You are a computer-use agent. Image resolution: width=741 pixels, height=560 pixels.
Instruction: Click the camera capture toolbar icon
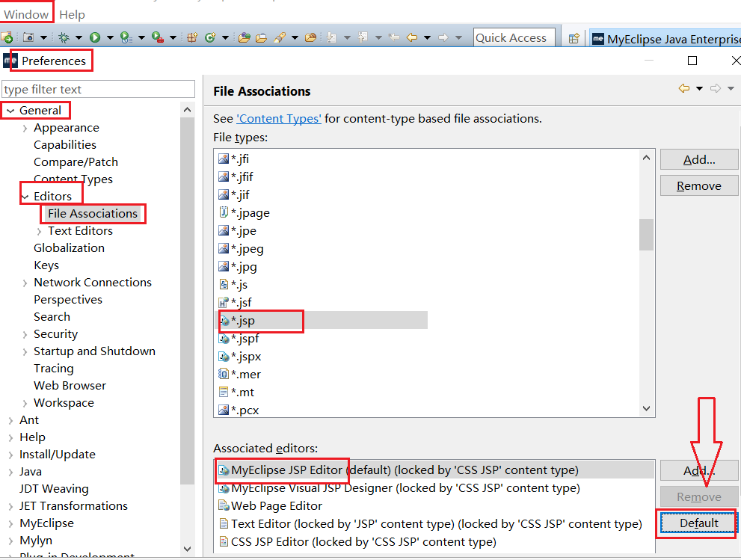pos(28,37)
